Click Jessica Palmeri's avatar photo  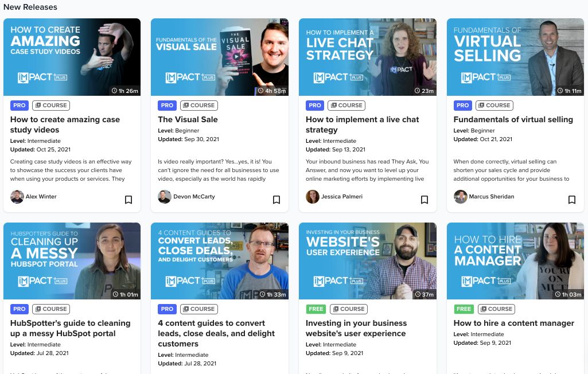coord(313,197)
